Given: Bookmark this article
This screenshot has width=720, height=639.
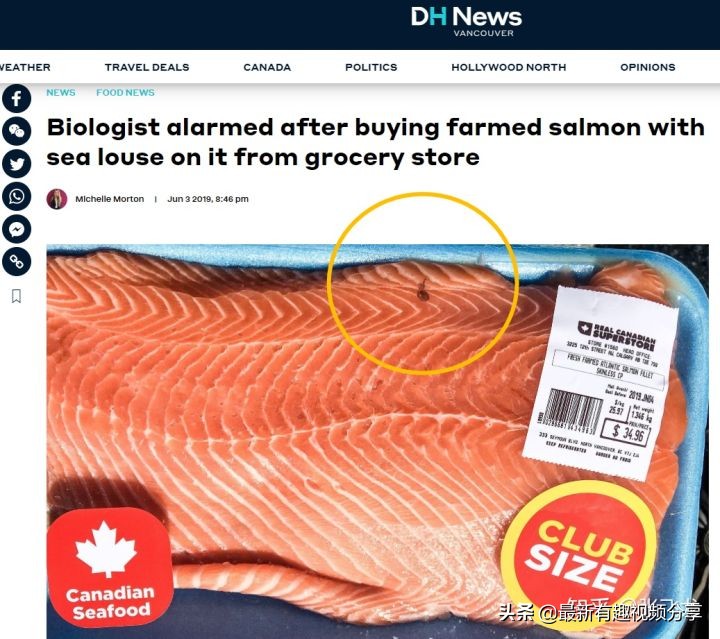Looking at the screenshot, I should point(16,296).
